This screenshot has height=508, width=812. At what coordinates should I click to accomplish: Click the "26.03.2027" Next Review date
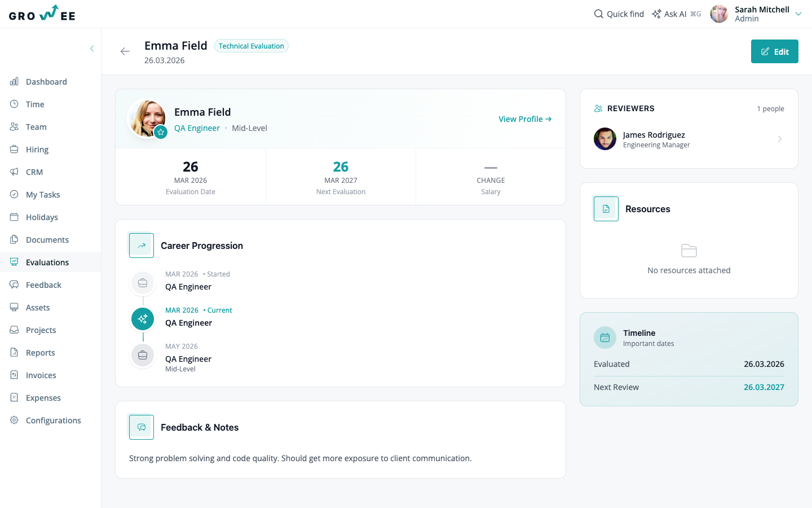pyautogui.click(x=764, y=387)
